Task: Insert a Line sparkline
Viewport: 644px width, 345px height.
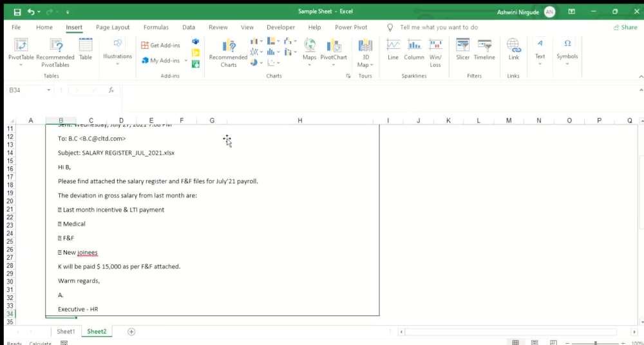Action: [x=393, y=50]
